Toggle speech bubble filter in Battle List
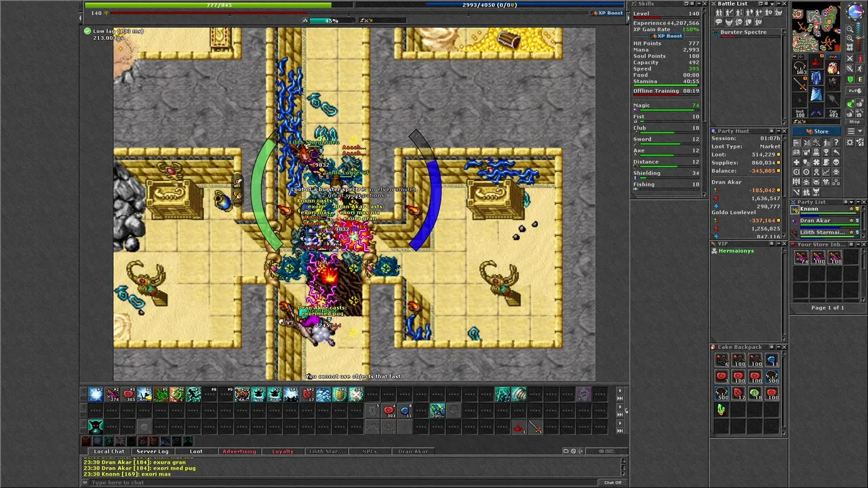This screenshot has width=868, height=488. tap(719, 22)
